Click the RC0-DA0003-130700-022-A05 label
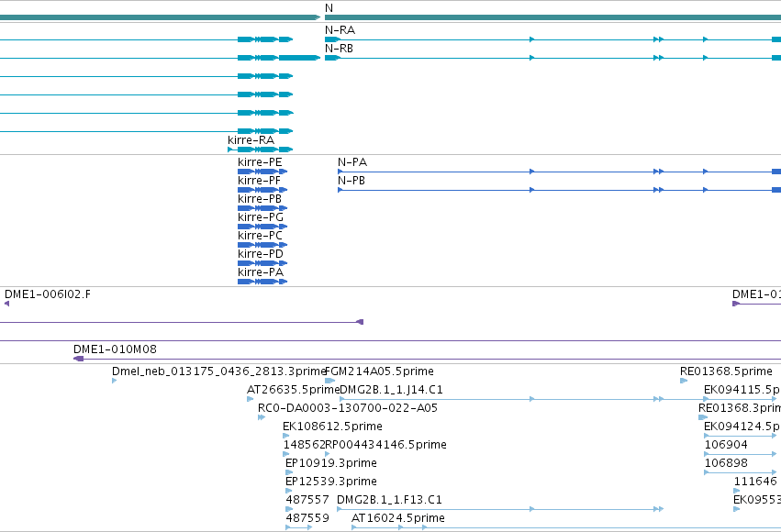 click(x=348, y=408)
